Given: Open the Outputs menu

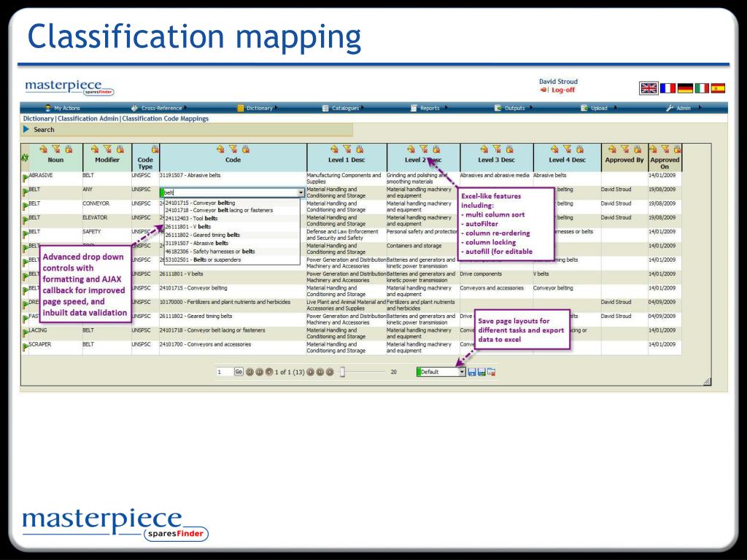Looking at the screenshot, I should [x=513, y=108].
